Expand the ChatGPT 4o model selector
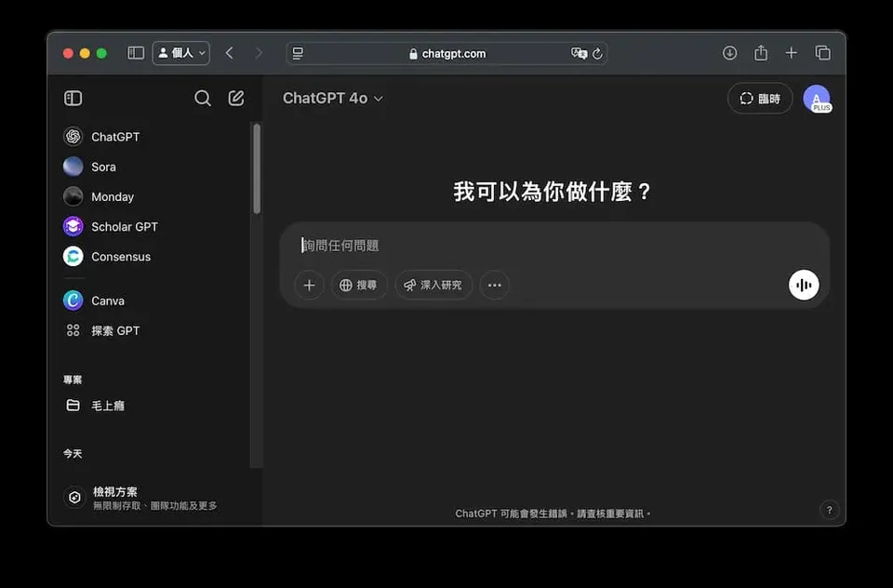The width and height of the screenshot is (893, 588). coord(333,98)
